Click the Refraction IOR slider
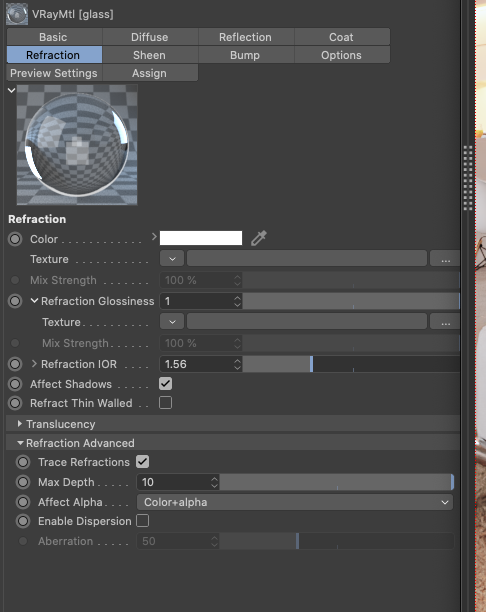Viewport: 486px width, 612px height. (x=351, y=364)
